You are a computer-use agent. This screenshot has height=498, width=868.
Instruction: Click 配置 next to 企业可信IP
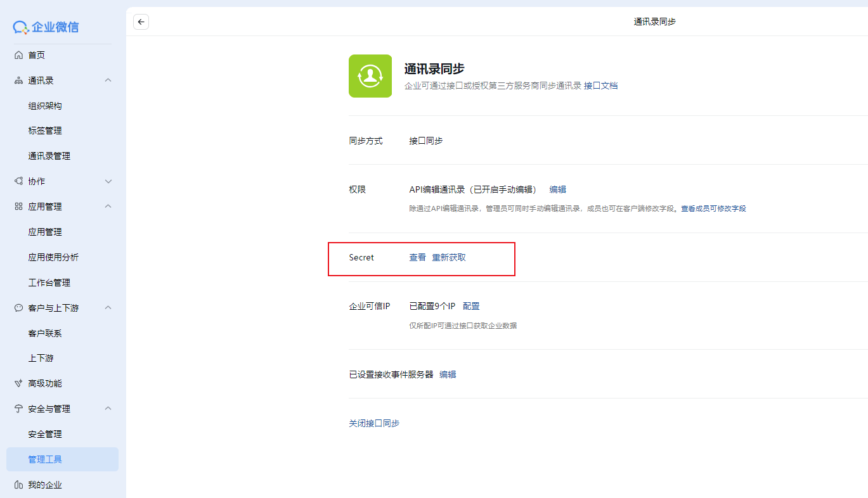[471, 307]
